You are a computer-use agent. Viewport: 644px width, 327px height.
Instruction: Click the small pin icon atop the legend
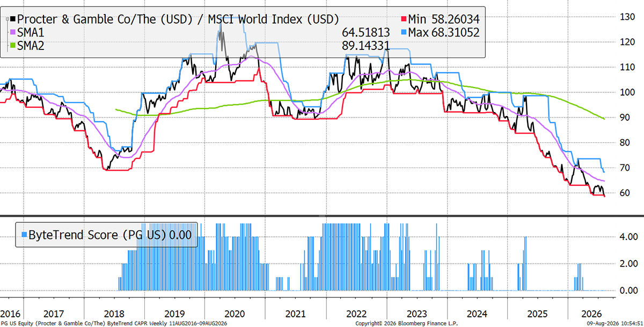tap(6, 19)
